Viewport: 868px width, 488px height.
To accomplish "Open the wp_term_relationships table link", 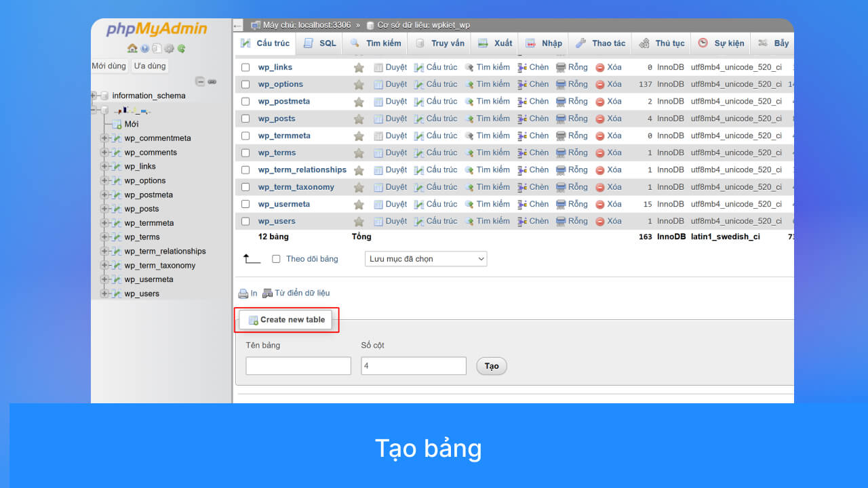I will coord(302,170).
